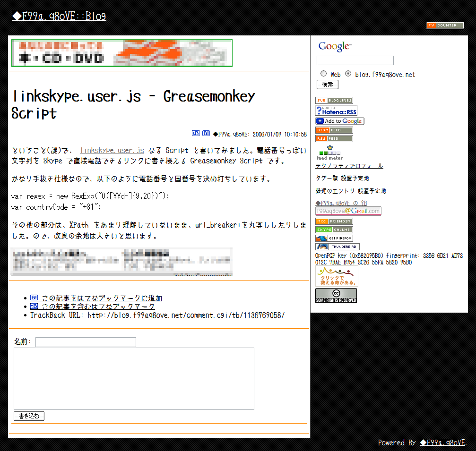
Task: Click the book CD DVD banner ad
Action: tap(121, 53)
